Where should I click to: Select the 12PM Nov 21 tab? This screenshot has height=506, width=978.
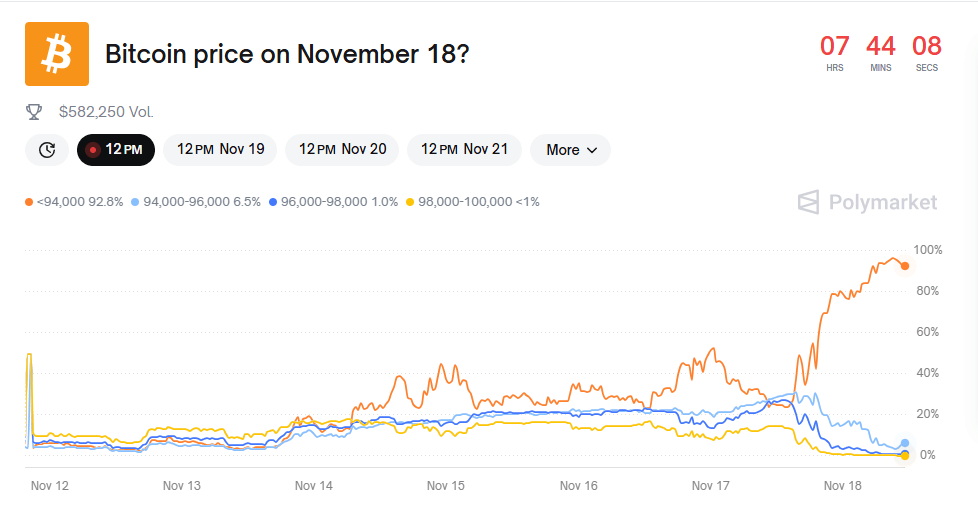[464, 150]
